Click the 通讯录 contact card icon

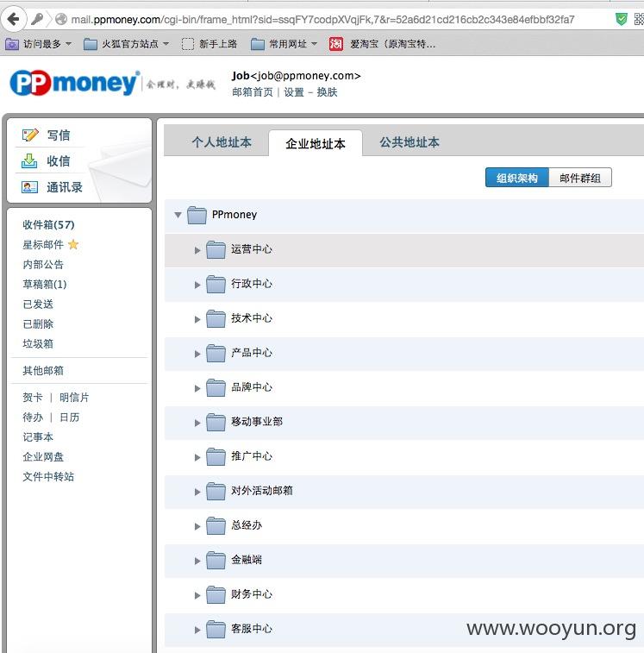pos(29,187)
